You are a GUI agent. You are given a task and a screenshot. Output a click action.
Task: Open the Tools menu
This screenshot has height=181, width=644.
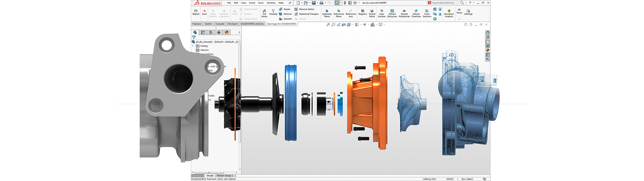[261, 3]
